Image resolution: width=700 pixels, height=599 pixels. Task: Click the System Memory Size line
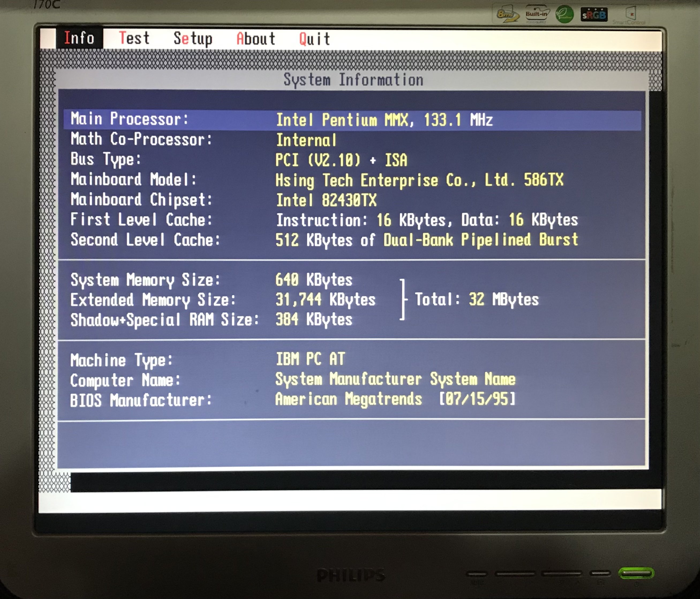click(x=145, y=280)
